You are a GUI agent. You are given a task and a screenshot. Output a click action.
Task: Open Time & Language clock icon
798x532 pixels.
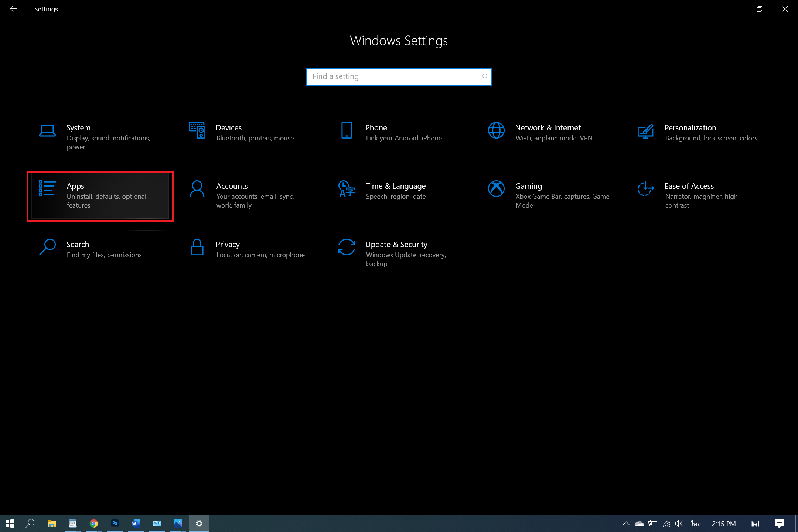347,189
